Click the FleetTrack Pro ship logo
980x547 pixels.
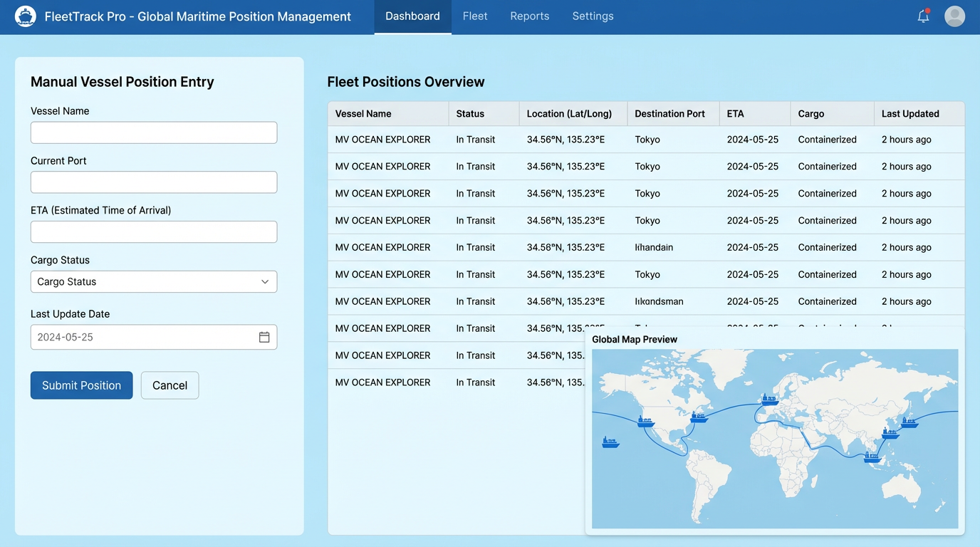click(x=26, y=16)
